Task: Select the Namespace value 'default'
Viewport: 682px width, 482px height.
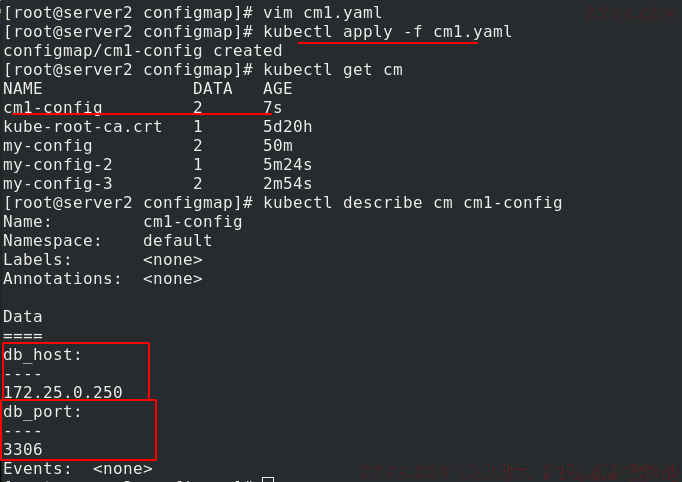Action: tap(177, 241)
